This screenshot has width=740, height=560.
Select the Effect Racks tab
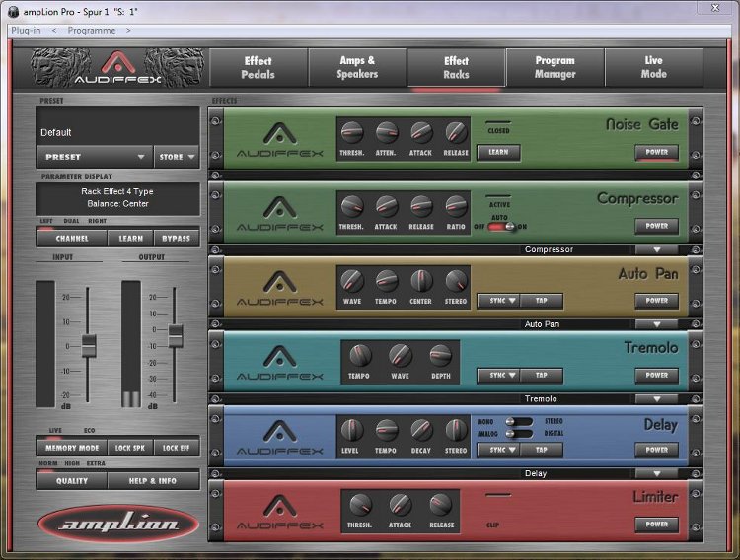[x=457, y=67]
